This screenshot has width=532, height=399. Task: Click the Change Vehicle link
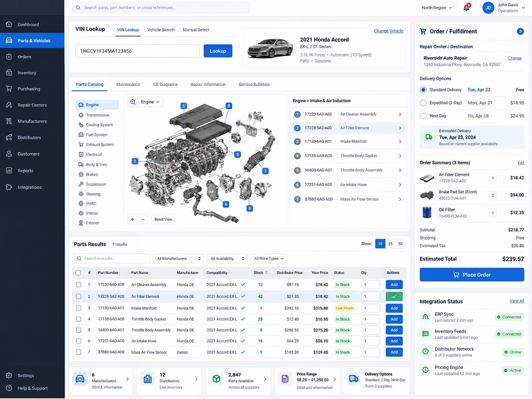[x=388, y=31]
